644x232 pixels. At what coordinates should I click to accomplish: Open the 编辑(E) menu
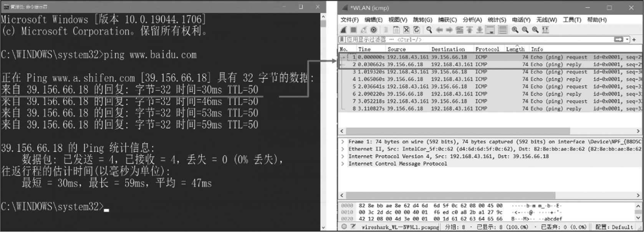[x=373, y=20]
